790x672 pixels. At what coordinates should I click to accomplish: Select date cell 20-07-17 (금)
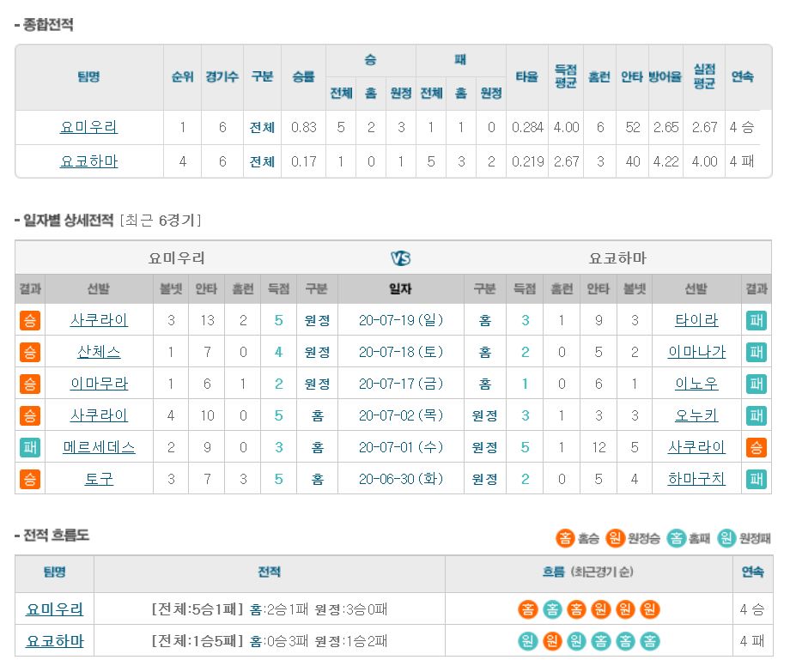(x=400, y=384)
